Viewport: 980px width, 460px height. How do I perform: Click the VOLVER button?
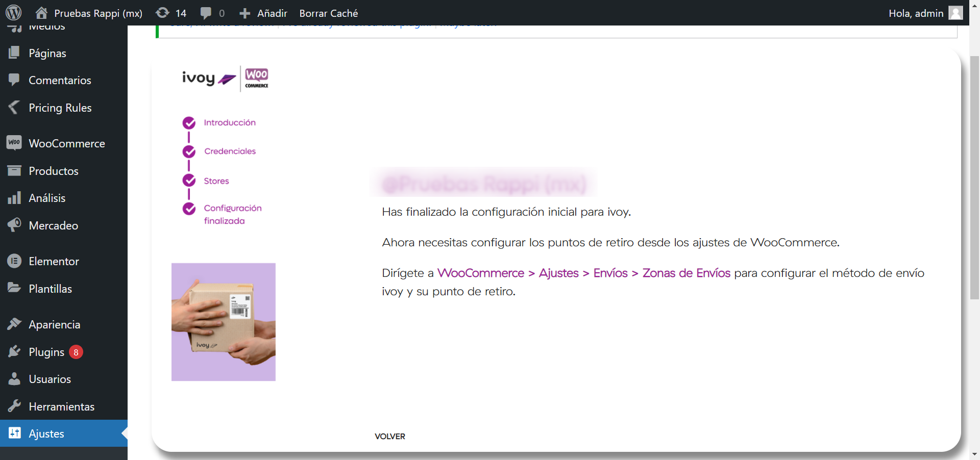[x=390, y=437]
